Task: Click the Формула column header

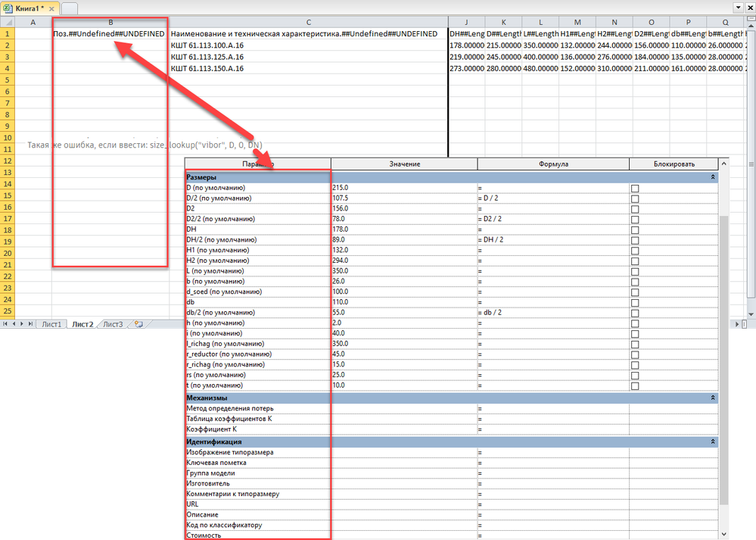Action: coord(553,164)
